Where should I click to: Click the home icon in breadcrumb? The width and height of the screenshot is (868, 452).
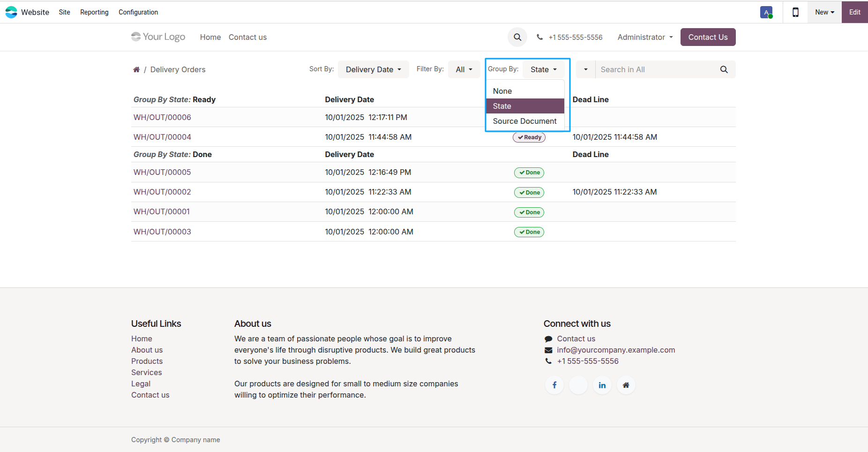[x=136, y=69]
